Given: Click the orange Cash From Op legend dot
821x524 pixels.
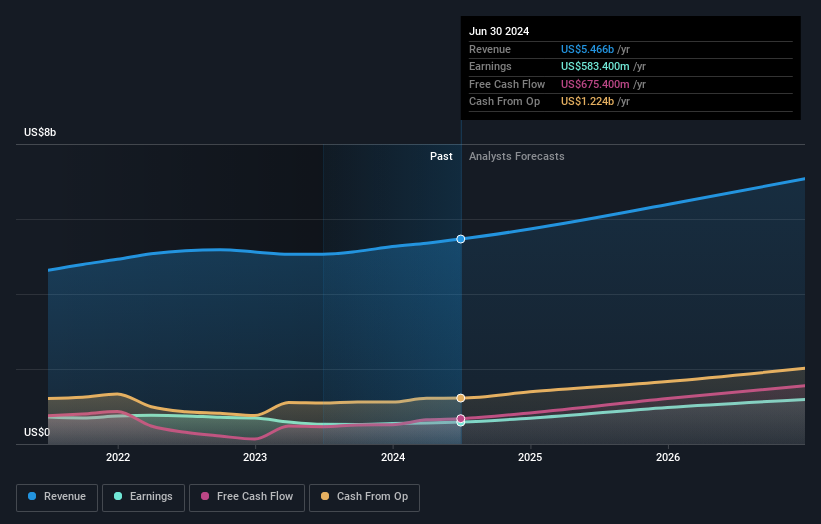Looking at the screenshot, I should click(325, 496).
